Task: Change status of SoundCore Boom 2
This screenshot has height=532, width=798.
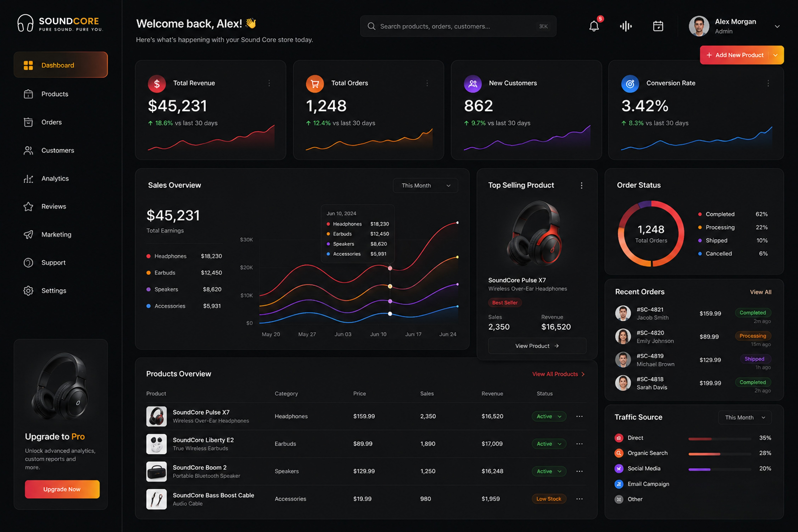Action: 549,471
